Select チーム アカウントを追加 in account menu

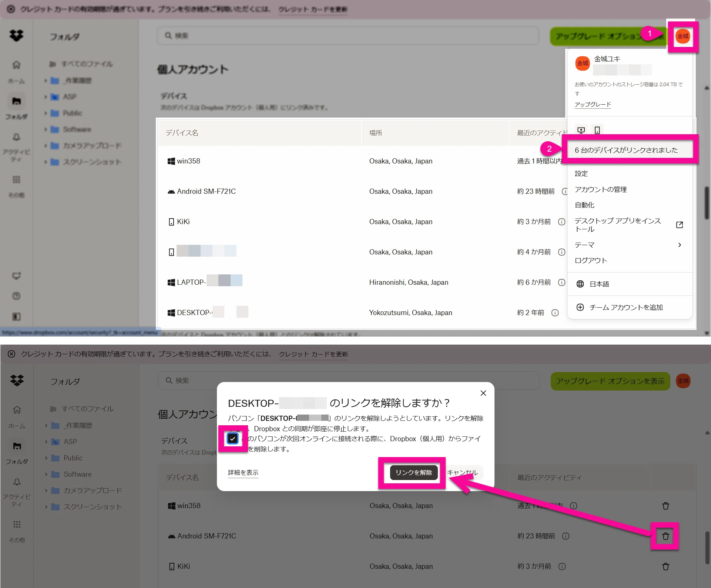[626, 307]
